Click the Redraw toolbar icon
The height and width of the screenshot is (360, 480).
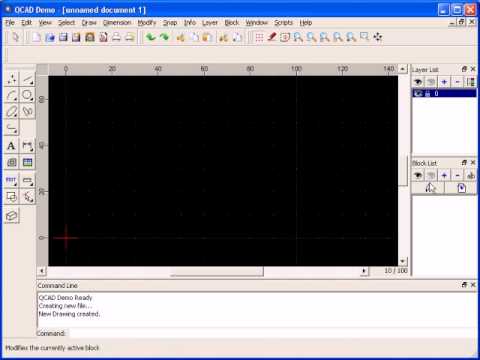point(285,37)
